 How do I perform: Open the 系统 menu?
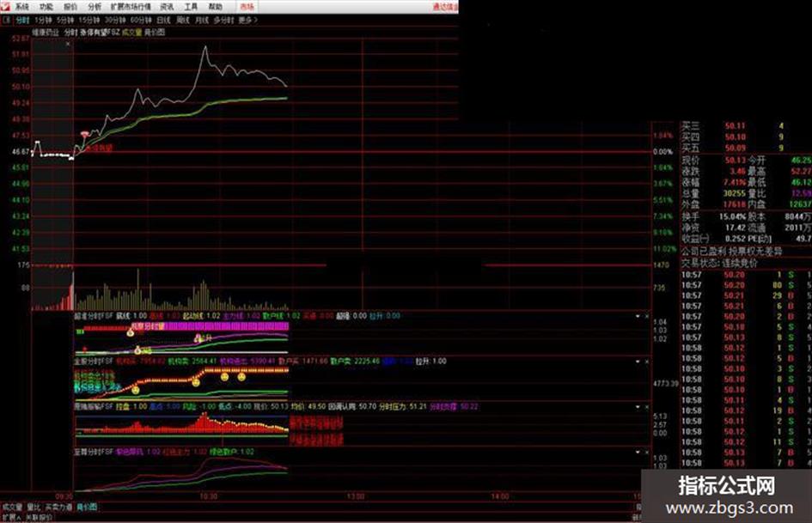(21, 7)
